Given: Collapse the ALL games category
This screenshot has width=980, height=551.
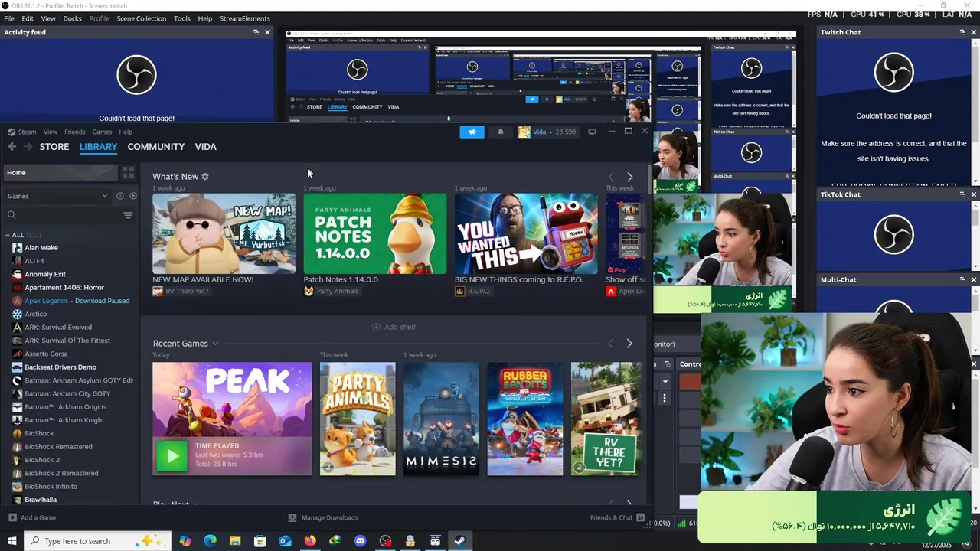Looking at the screenshot, I should click(8, 235).
